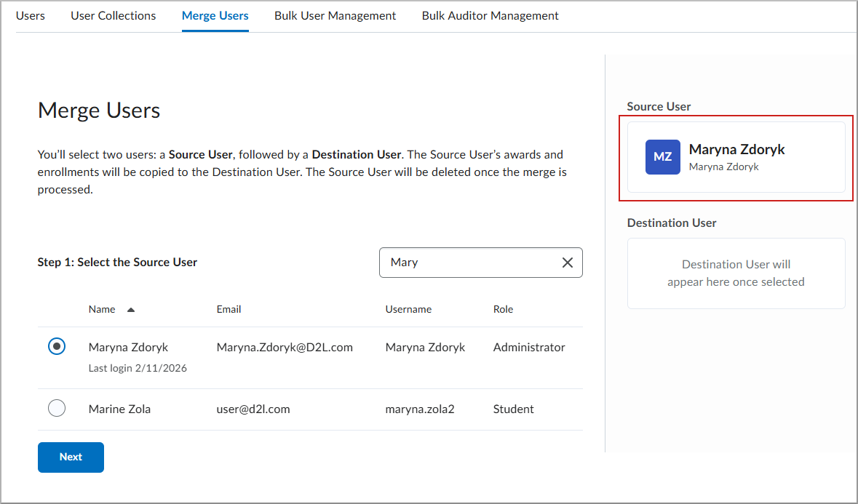Click the highlighted Source User card
The width and height of the screenshot is (858, 504).
point(736,158)
